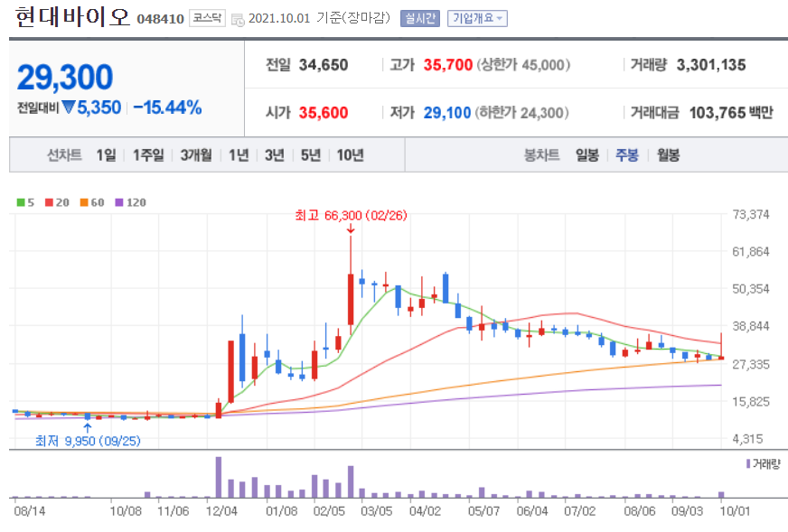Select the 1일 line chart tab
This screenshot has height=532, width=788.
click(x=106, y=154)
